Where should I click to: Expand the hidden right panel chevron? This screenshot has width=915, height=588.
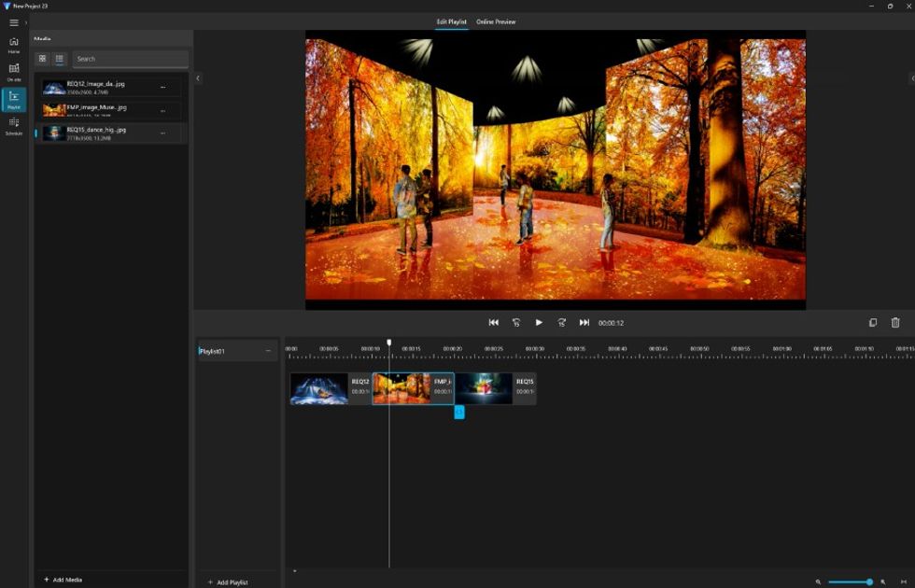[912, 78]
